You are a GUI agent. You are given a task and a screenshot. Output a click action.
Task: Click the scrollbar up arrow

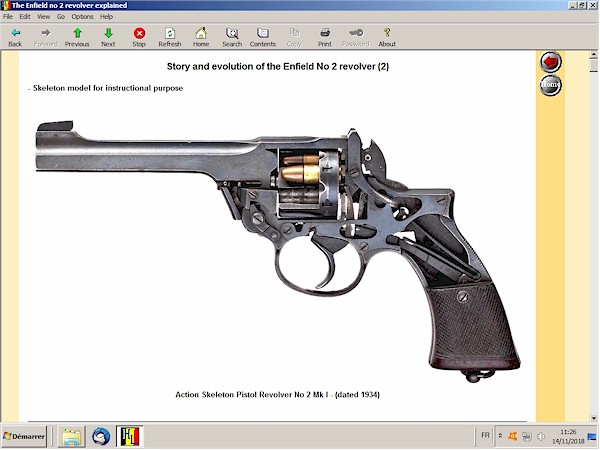tap(594, 54)
